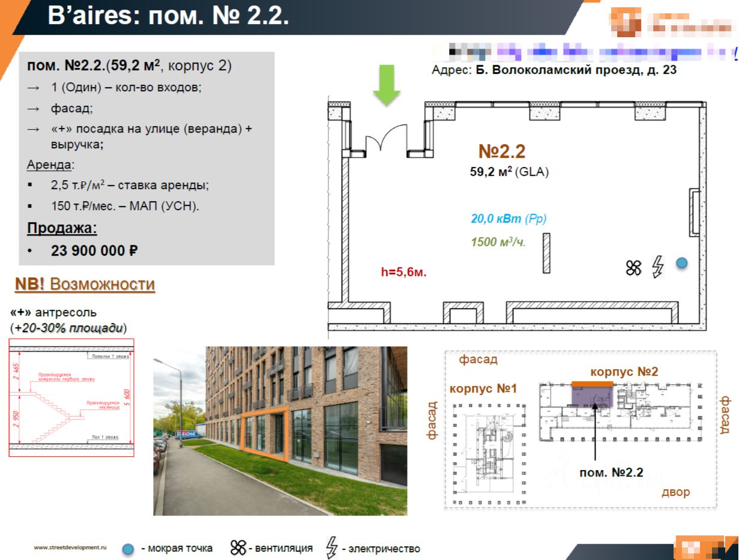Viewport: 751px width, 560px height.
Task: Click the 'Продажа:' heading
Action: (x=62, y=229)
